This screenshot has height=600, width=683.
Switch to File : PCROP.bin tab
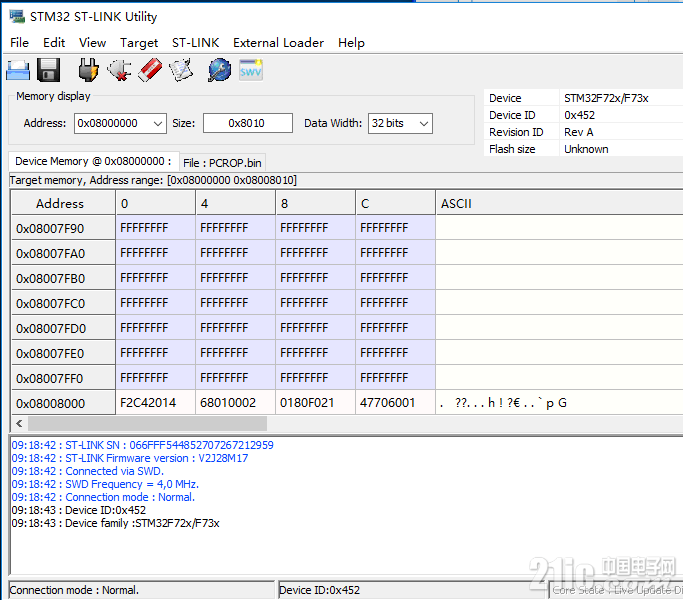click(222, 163)
